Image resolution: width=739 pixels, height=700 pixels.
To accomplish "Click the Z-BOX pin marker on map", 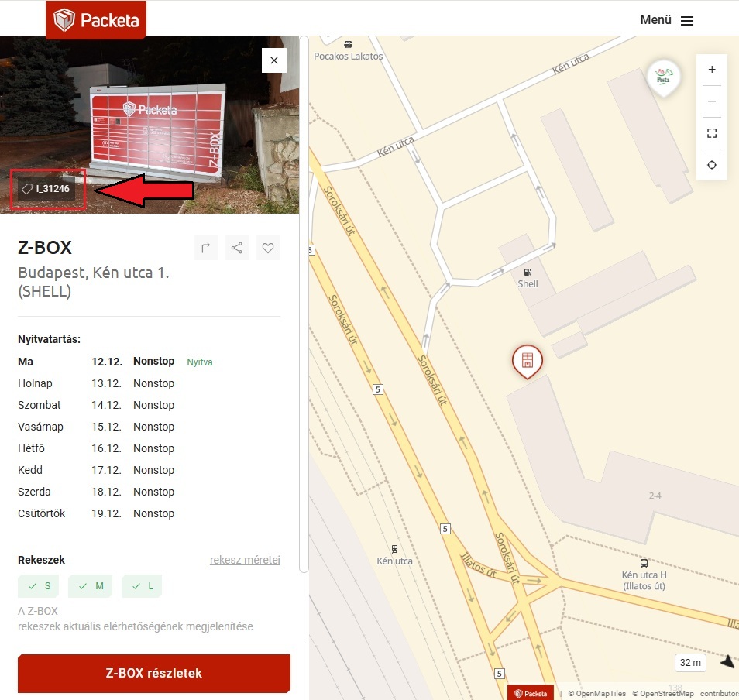I will coord(528,360).
